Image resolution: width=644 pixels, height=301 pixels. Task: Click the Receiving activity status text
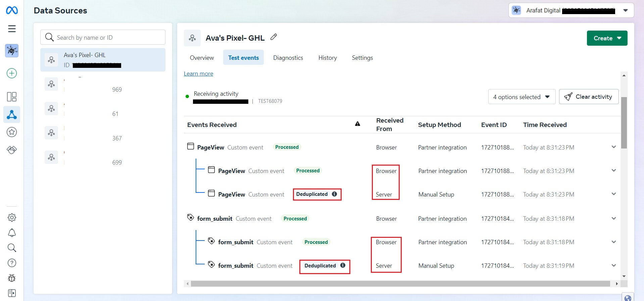point(216,94)
